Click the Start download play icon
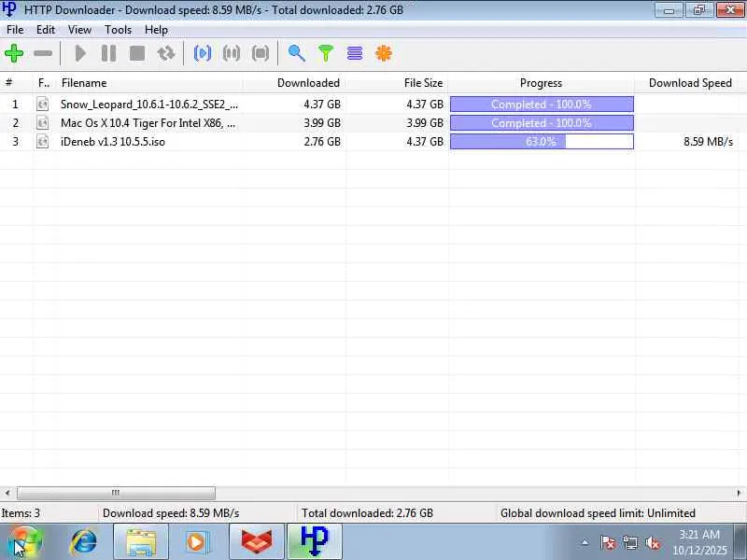The width and height of the screenshot is (747, 560). point(80,53)
